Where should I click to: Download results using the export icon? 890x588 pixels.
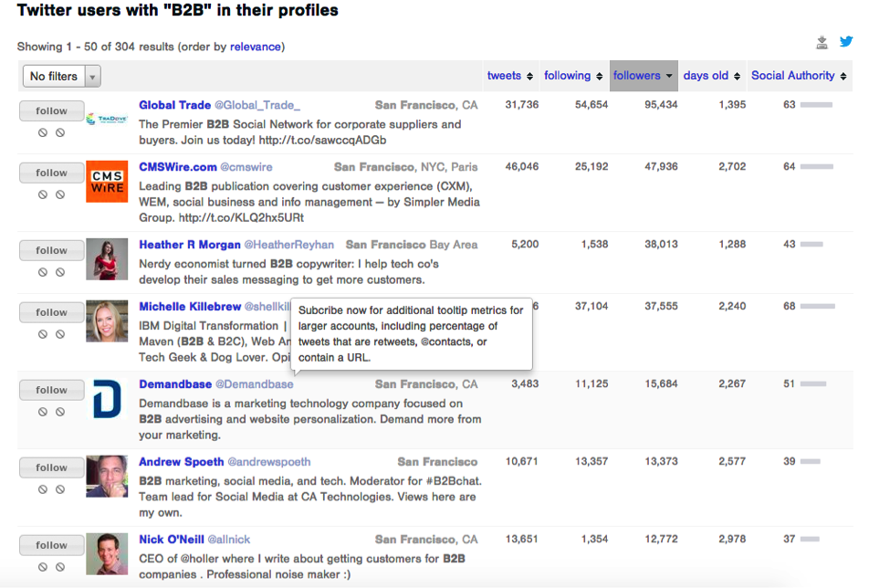point(822,43)
